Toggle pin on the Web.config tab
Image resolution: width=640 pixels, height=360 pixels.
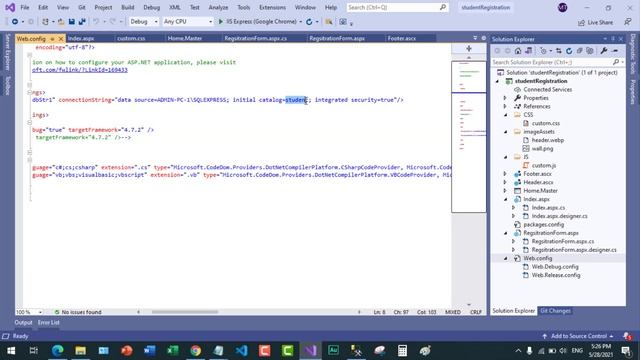(52, 39)
